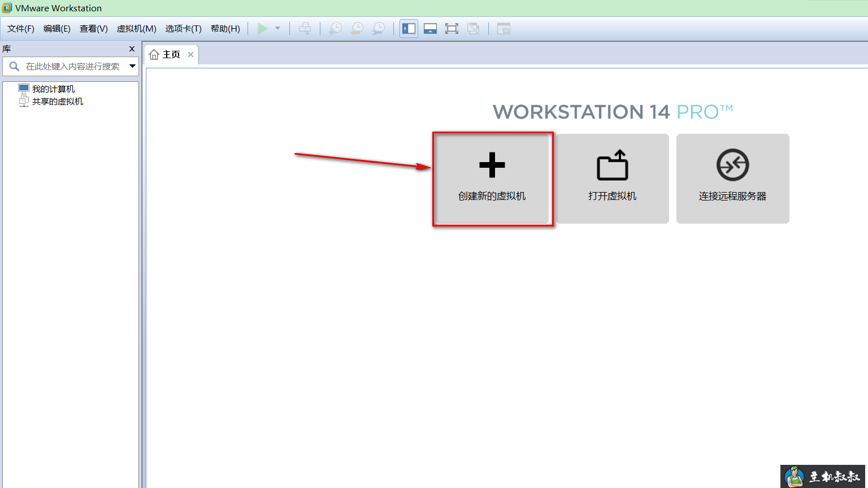Open the power options dropdown arrow

(277, 28)
